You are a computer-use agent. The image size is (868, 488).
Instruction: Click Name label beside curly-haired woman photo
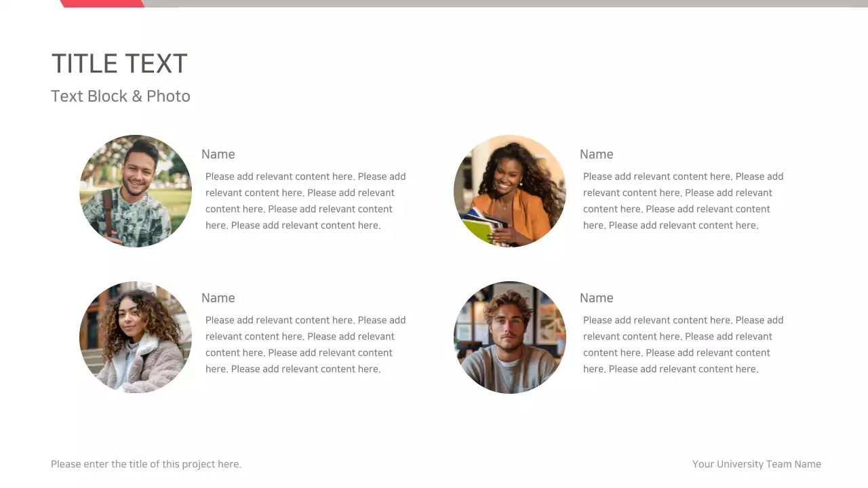[x=218, y=298]
